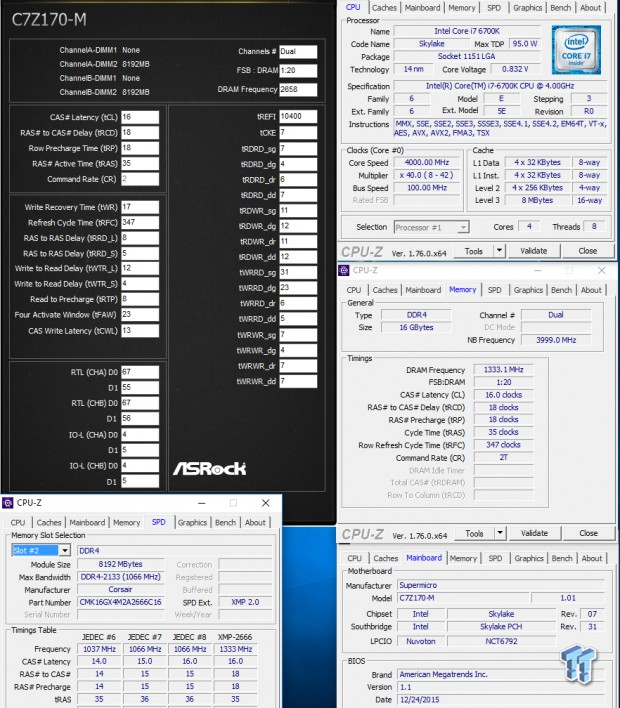The width and height of the screenshot is (620, 708).
Task: Click the CPU-Z icon in the Memory window title bar
Action: click(344, 270)
